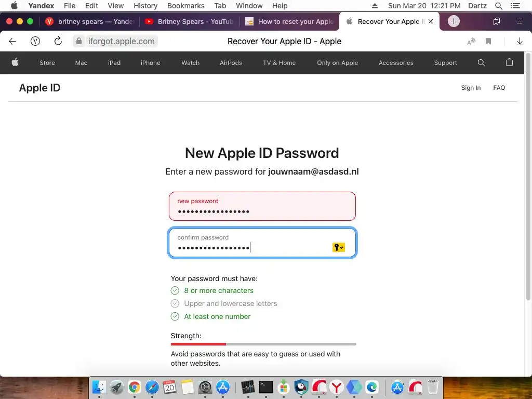
Task: Click AirPods in the Apple navigation
Action: click(231, 63)
